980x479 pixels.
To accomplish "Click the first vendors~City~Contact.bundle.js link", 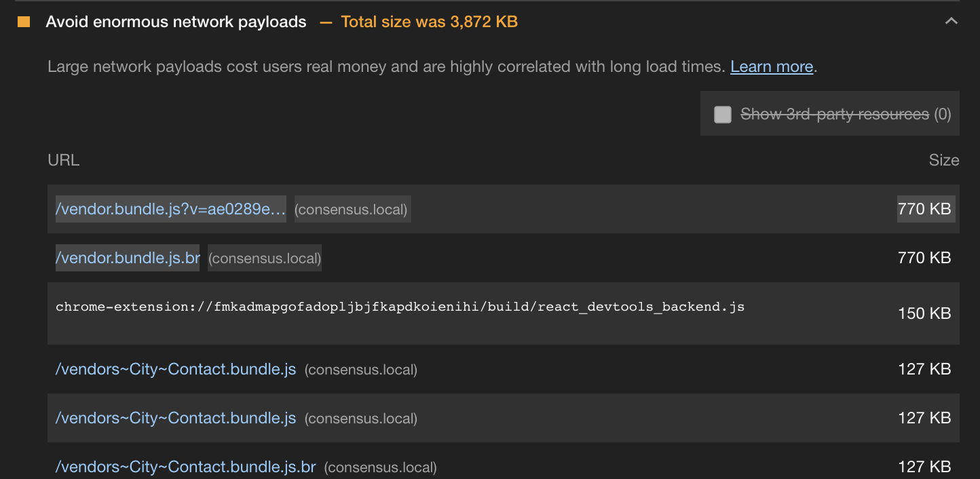I will point(175,368).
